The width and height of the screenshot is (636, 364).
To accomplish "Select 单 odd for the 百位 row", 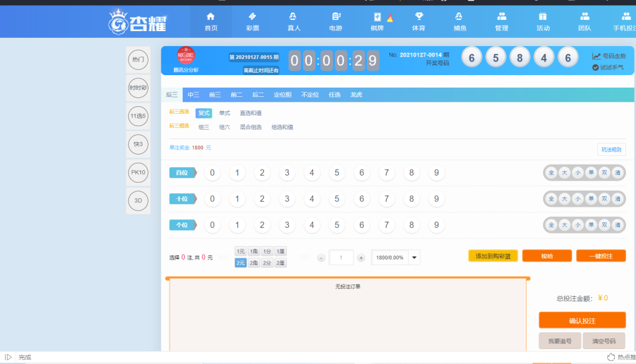I will (x=591, y=173).
